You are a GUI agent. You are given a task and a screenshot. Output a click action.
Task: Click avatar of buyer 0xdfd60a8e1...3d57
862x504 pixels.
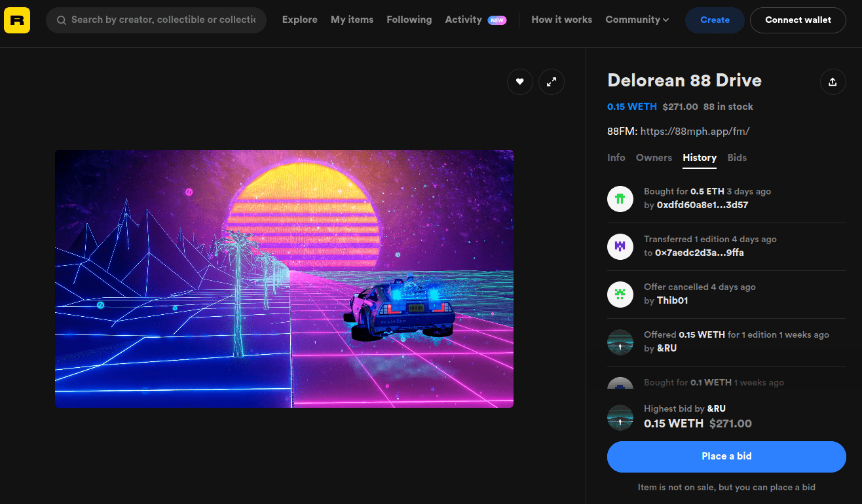[x=620, y=198]
